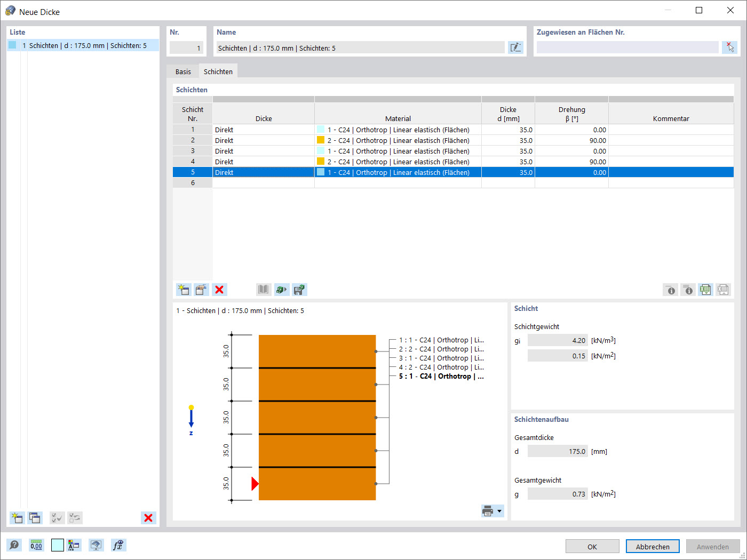This screenshot has width=747, height=560.
Task: Click the material color swatch in layer row 1
Action: click(321, 130)
